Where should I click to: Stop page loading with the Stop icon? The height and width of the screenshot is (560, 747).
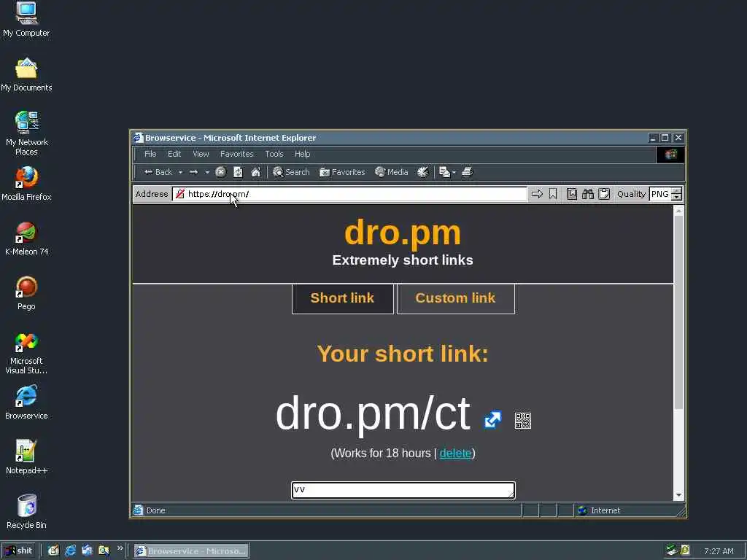(x=220, y=172)
